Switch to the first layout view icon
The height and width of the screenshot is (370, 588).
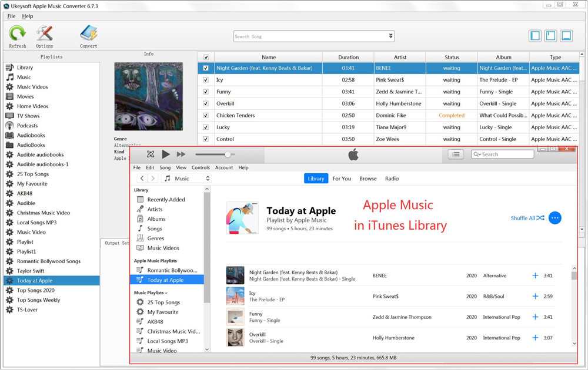535,36
